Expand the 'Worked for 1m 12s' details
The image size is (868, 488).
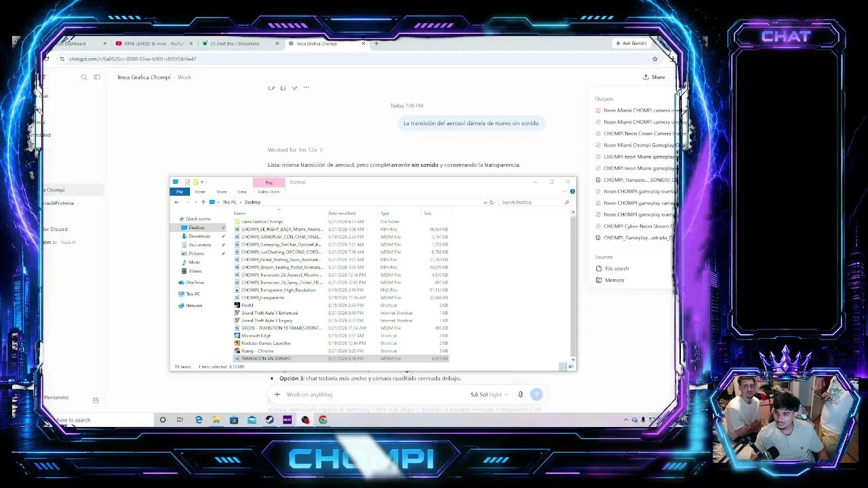click(295, 150)
